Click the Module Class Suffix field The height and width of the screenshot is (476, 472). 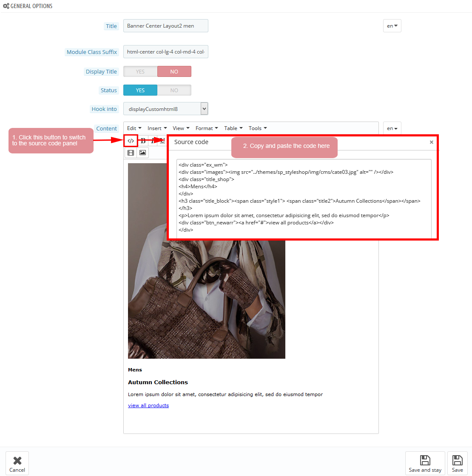pos(165,52)
